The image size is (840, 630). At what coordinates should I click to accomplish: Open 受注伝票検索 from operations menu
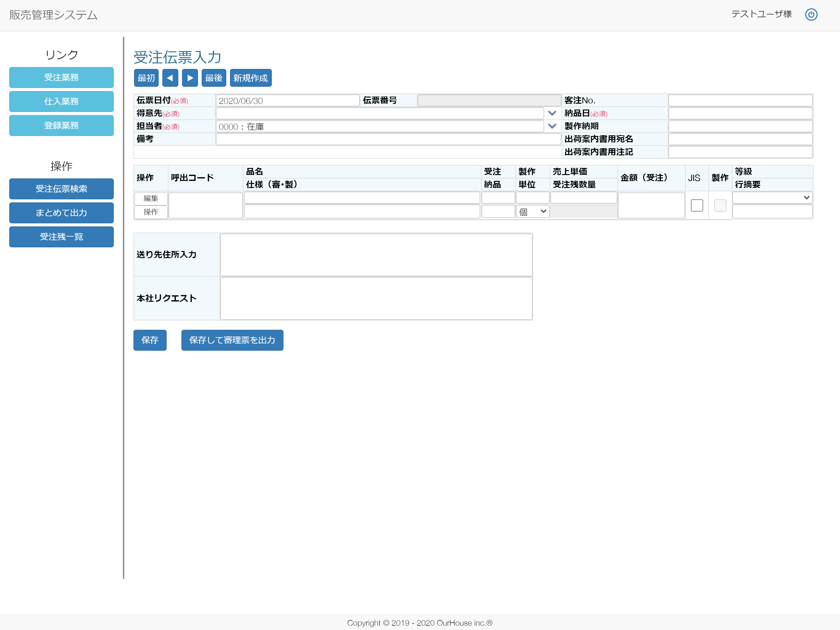pyautogui.click(x=61, y=189)
